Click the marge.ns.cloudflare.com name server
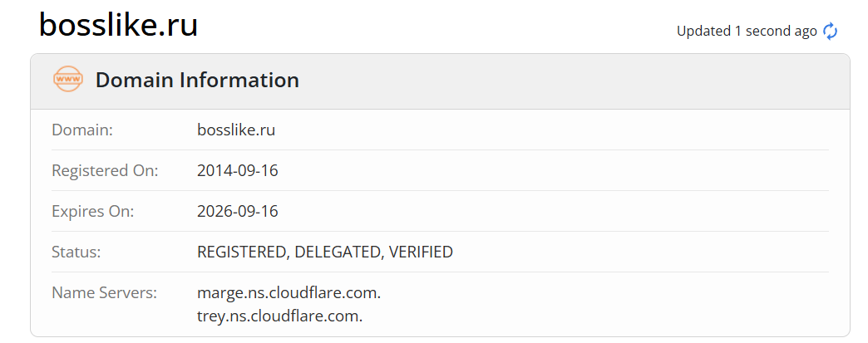Screen dimensions: 868x343 289,293
